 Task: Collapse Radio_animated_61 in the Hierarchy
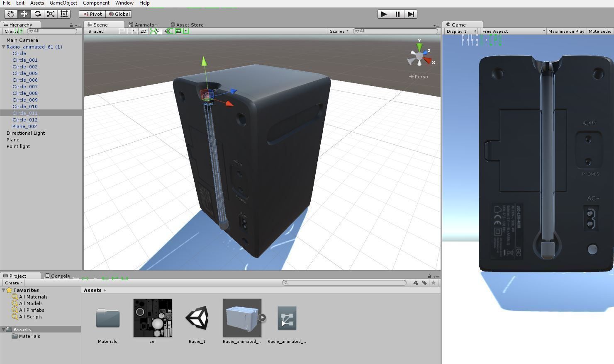coord(3,47)
